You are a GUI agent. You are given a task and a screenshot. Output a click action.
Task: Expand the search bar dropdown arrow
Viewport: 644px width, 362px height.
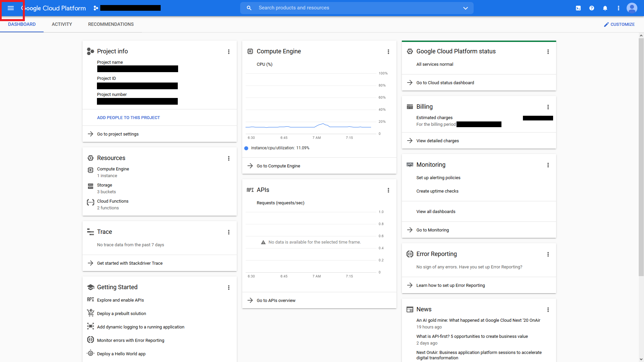tap(466, 8)
